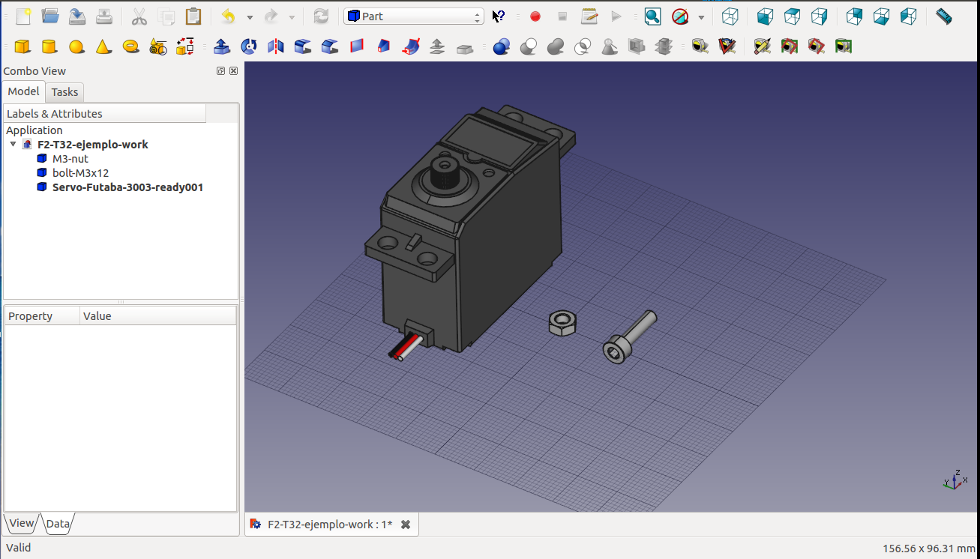Screen dimensions: 980x559
Task: Click the Cylinder primitive tool
Action: point(49,47)
